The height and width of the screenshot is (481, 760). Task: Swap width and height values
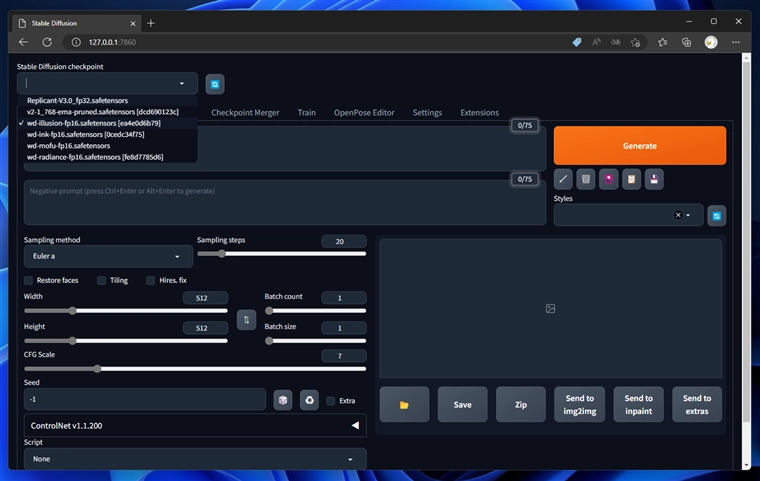pyautogui.click(x=246, y=320)
